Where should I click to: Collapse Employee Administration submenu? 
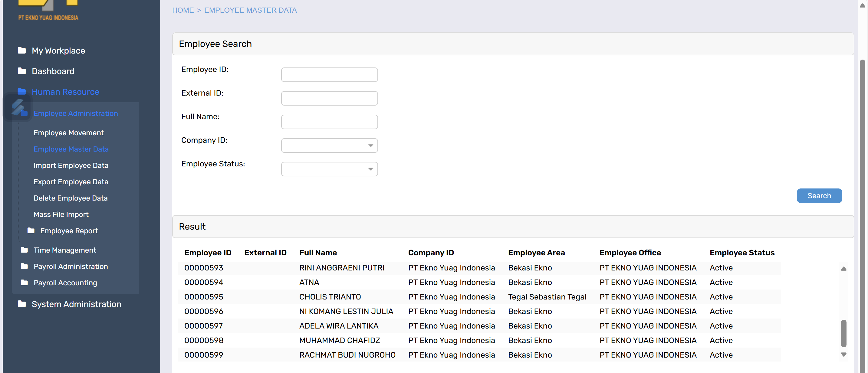[x=75, y=113]
